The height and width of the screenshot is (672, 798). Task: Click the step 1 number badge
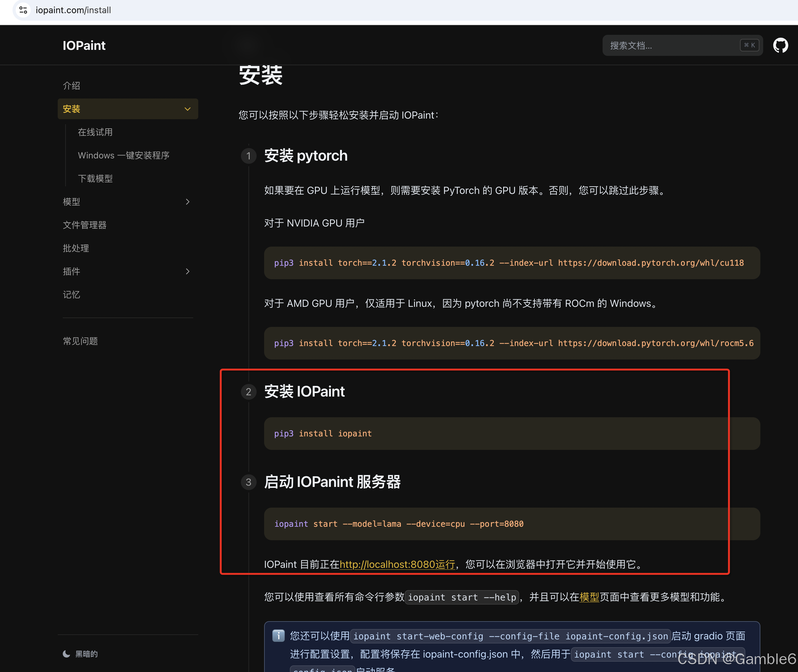[248, 156]
